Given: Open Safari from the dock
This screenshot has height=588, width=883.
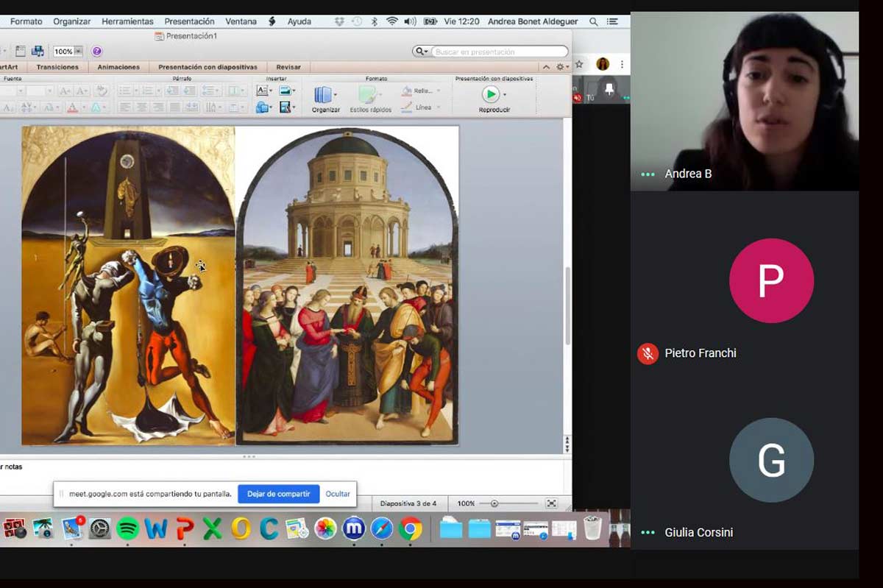Looking at the screenshot, I should [382, 528].
